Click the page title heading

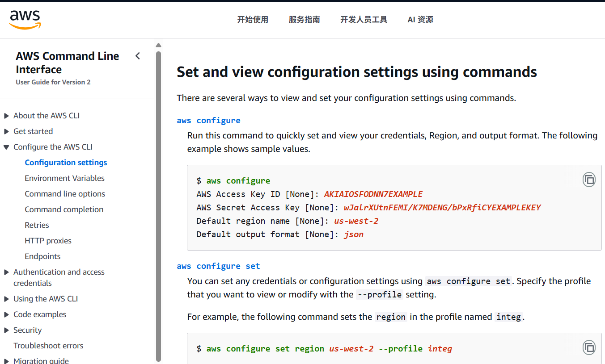point(357,72)
